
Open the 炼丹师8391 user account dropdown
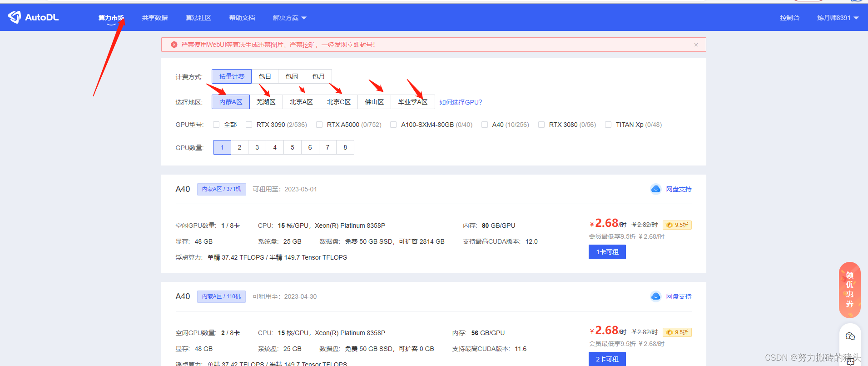(838, 18)
